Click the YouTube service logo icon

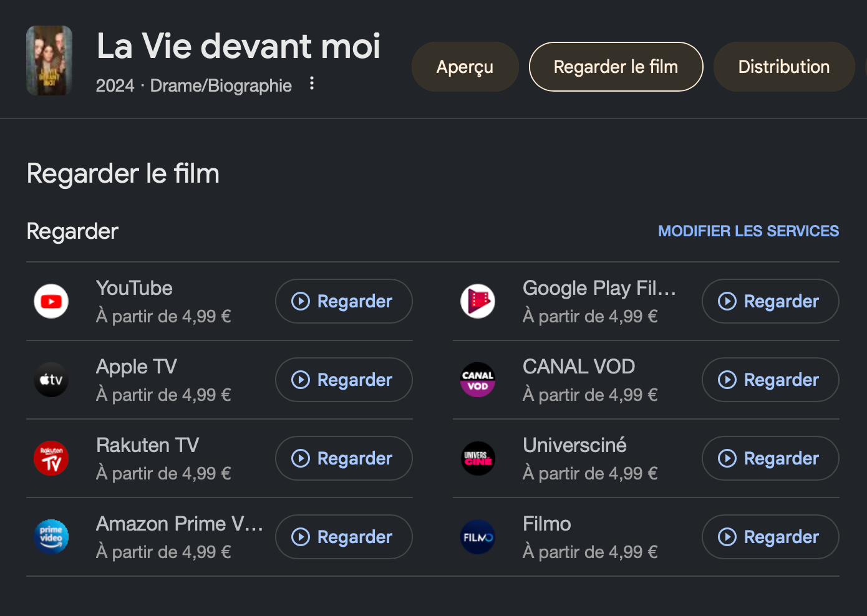pos(51,301)
